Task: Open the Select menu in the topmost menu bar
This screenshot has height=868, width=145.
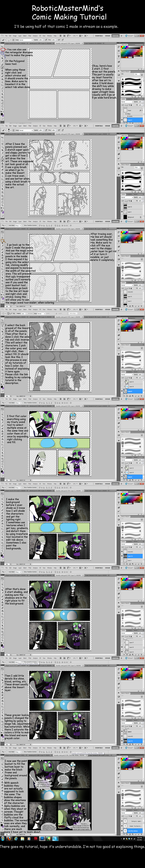Action: (25, 36)
